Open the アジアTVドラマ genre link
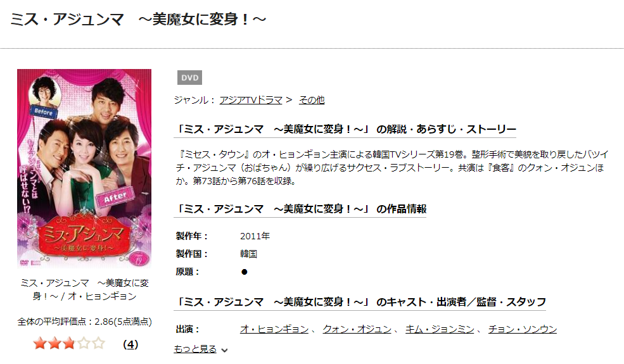The height and width of the screenshot is (364, 624). pyautogui.click(x=251, y=100)
